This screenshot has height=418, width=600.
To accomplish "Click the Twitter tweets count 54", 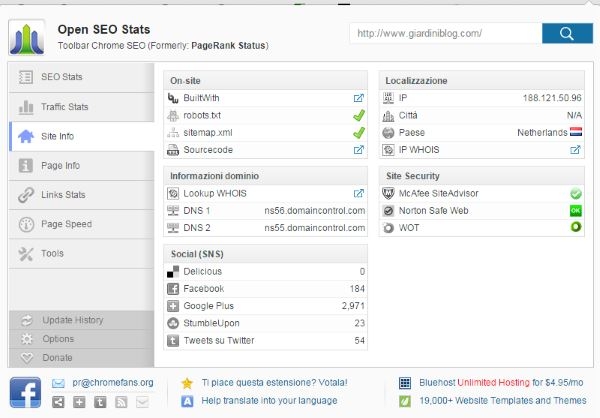I will tap(359, 340).
